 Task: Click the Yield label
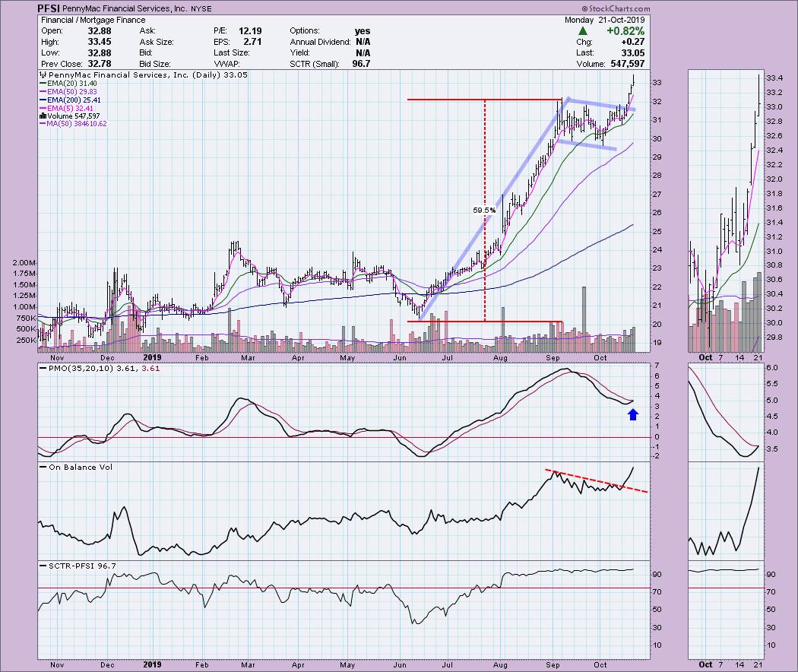[x=299, y=53]
